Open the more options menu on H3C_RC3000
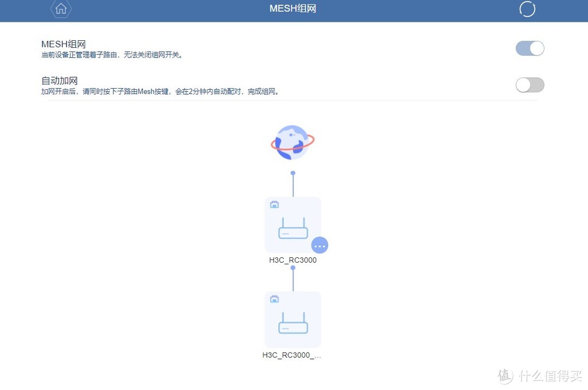The image size is (588, 390). coord(320,245)
